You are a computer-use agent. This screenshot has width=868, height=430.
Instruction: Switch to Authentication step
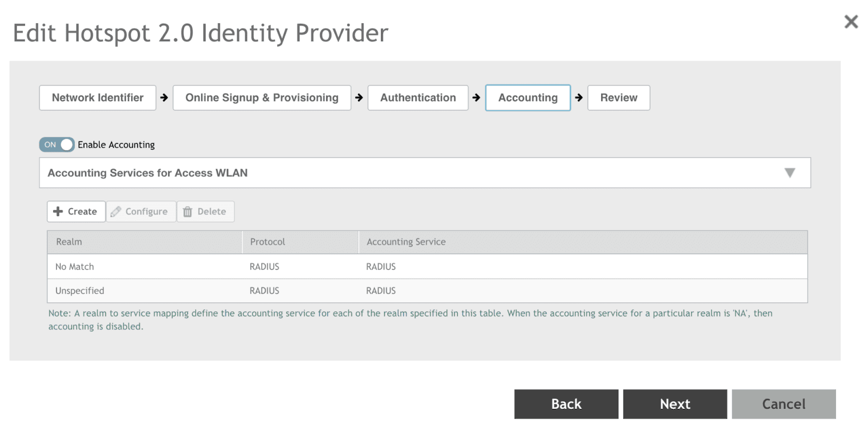tap(418, 98)
